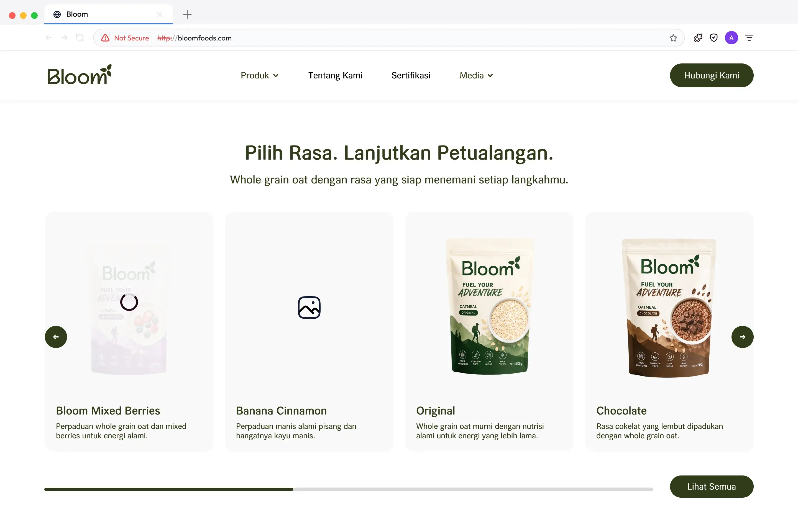The width and height of the screenshot is (798, 532).
Task: Close the Bloom tab
Action: point(160,14)
